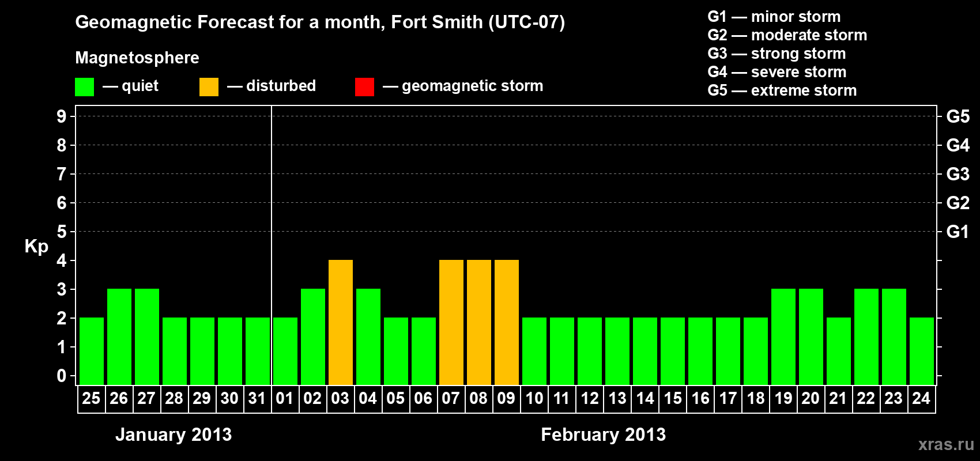Image resolution: width=980 pixels, height=461 pixels.
Task: Click the 'G1' label on the right axis
Action: pyautogui.click(x=958, y=232)
